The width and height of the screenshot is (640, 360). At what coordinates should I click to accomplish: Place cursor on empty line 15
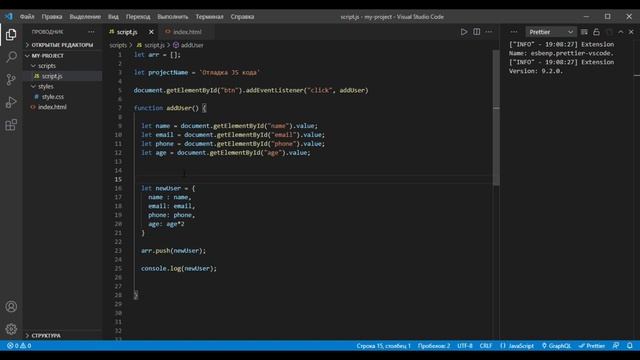(313, 180)
